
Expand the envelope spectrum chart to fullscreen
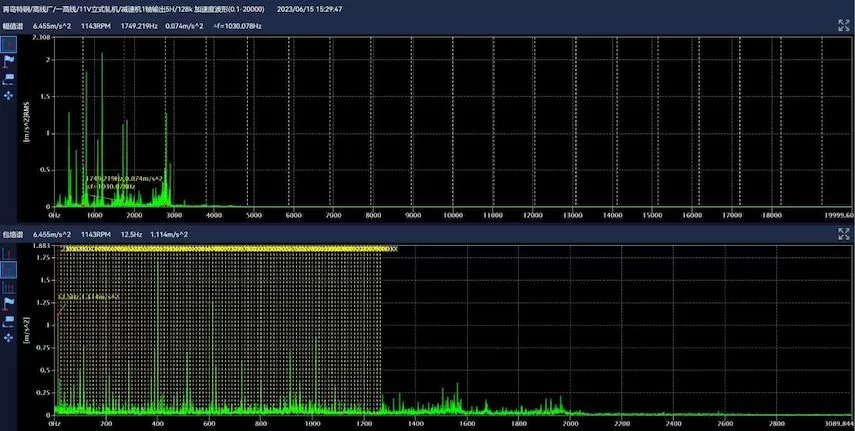pos(842,233)
